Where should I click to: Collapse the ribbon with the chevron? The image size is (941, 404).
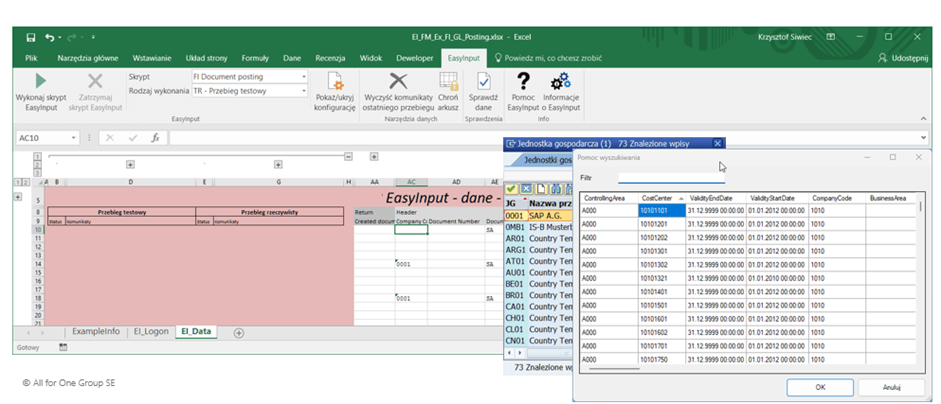923,119
